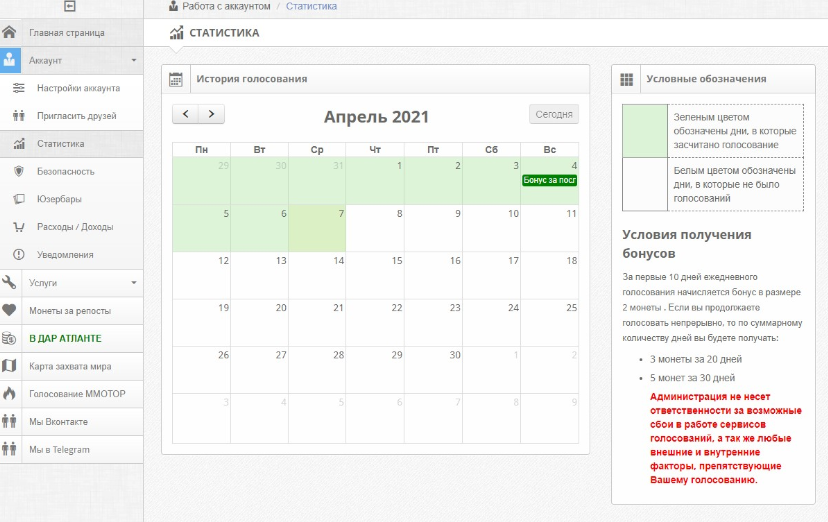Click the map icon for Карта захвата мира

point(9,366)
